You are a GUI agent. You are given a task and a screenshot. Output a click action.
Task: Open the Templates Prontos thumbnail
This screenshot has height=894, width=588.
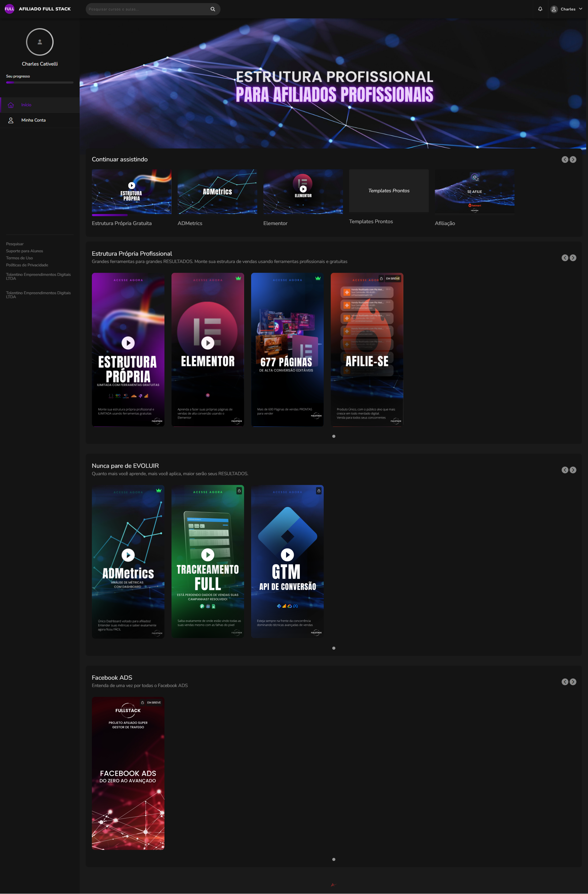(x=389, y=191)
